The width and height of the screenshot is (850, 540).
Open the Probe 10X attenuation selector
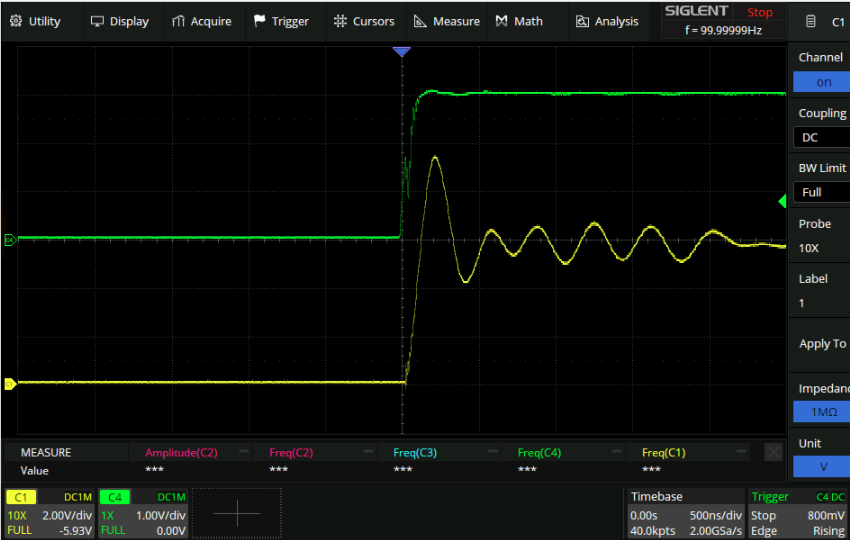[822, 247]
